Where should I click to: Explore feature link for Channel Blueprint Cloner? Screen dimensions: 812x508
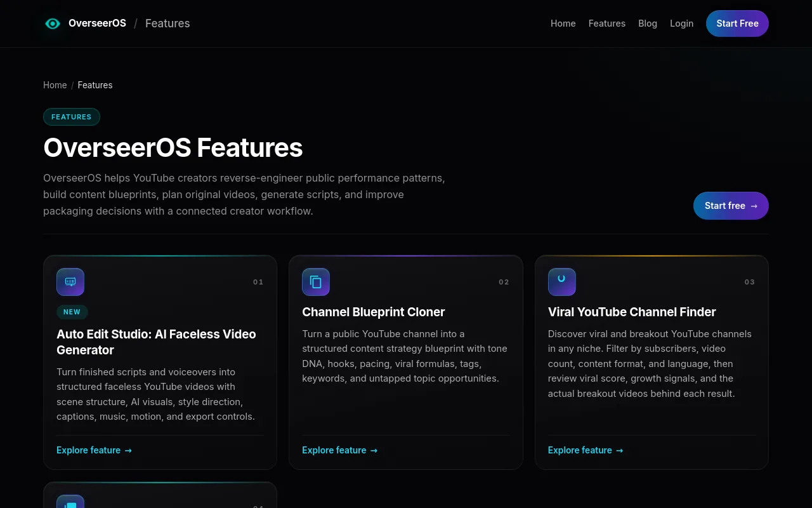click(x=339, y=450)
